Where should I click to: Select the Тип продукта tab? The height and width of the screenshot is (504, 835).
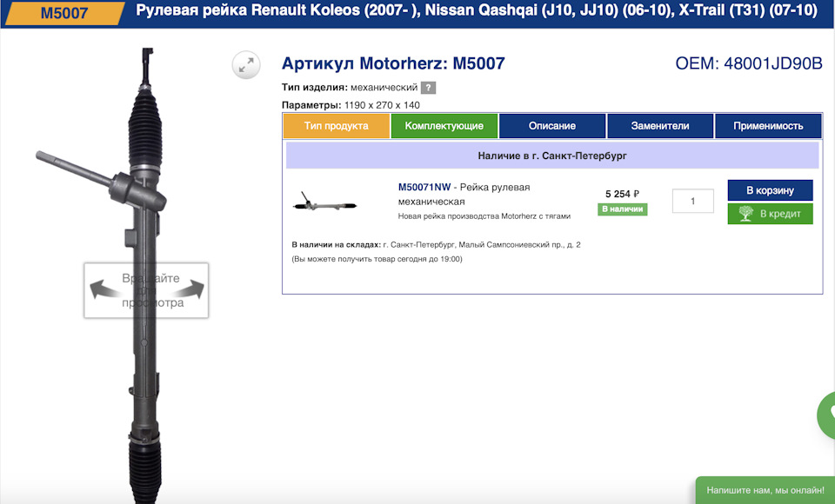pyautogui.click(x=336, y=126)
